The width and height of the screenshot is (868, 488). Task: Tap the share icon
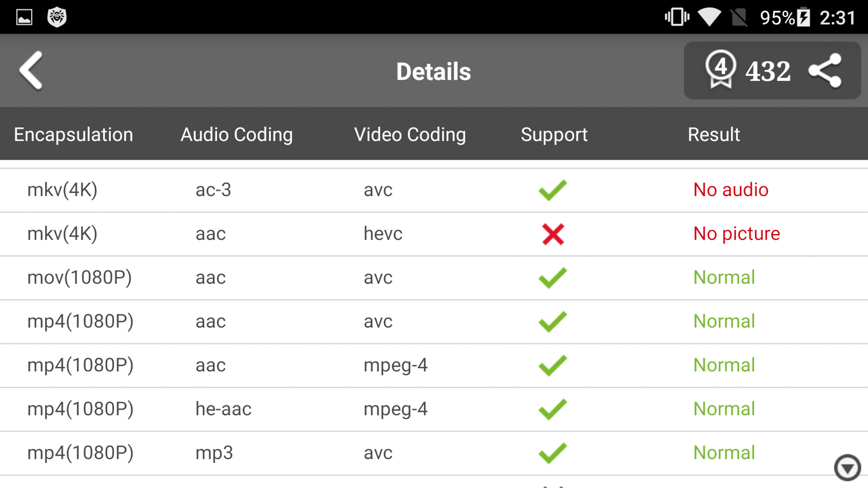pos(825,71)
